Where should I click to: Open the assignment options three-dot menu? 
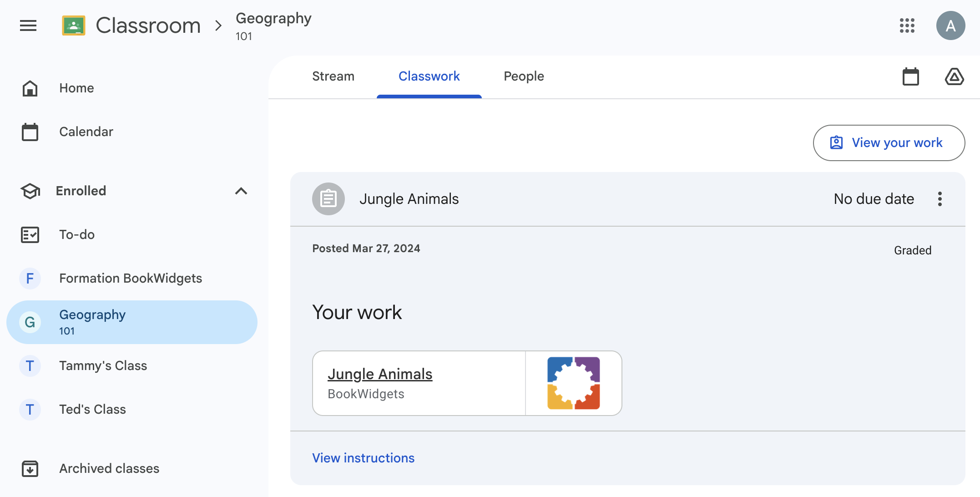click(x=940, y=199)
